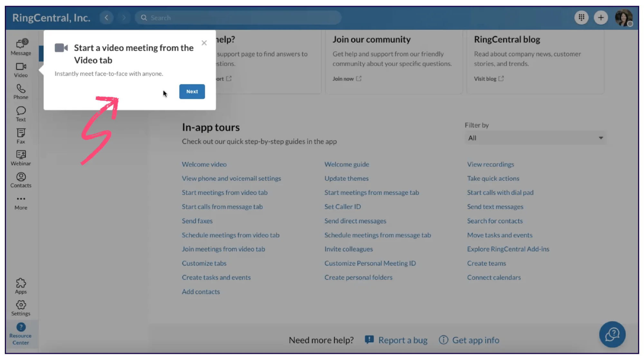The image size is (644, 360).
Task: Click Next in the tour popup
Action: pyautogui.click(x=192, y=91)
